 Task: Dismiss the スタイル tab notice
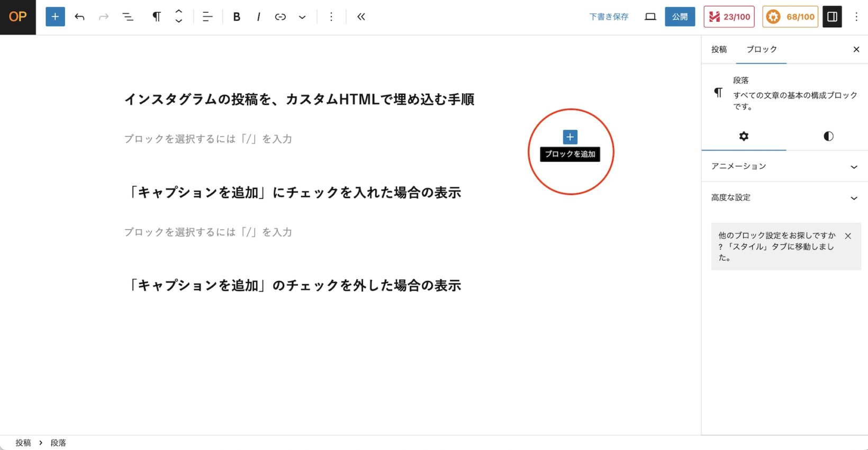[x=848, y=236]
